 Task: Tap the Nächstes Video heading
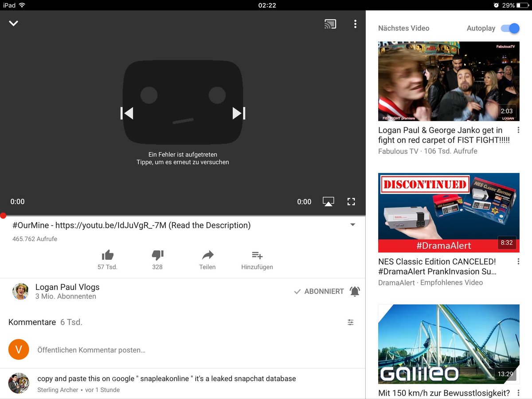tap(403, 28)
